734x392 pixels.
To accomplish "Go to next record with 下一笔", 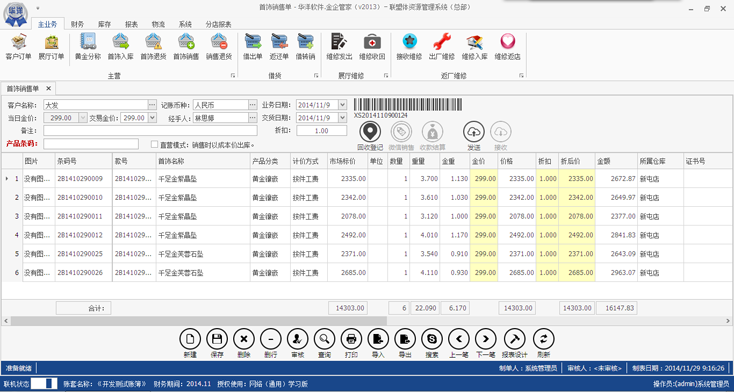I will point(485,339).
